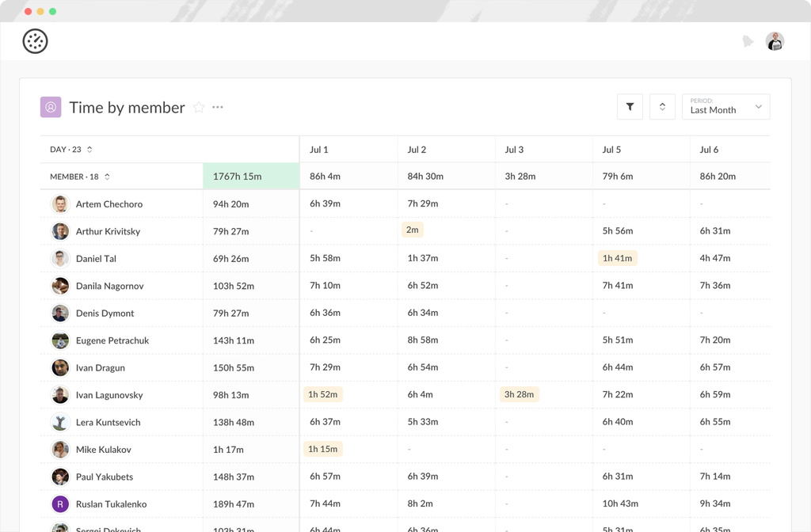811x532 pixels.
Task: Click Arthur Krivitsky's highlighted 2m cell
Action: (412, 228)
